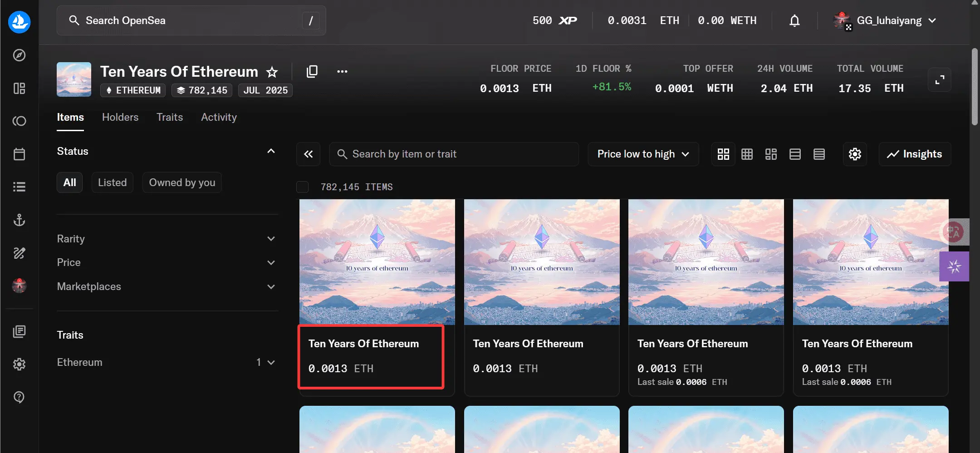Screen dimensions: 980x453
Task: Click the TOTAL VOLUME 17.35 ETH stat
Action: (x=871, y=79)
